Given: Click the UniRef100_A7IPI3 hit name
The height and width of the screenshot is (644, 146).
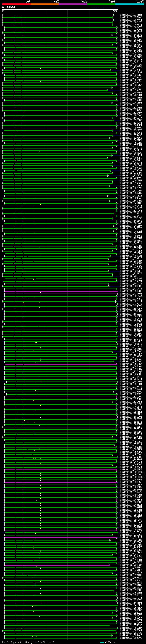Looking at the screenshot, I should 131,289.
